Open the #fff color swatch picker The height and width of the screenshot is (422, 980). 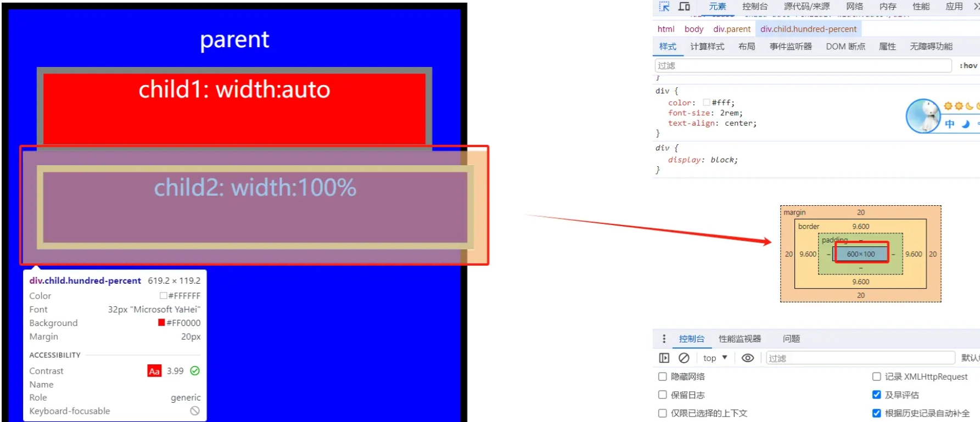click(x=707, y=103)
